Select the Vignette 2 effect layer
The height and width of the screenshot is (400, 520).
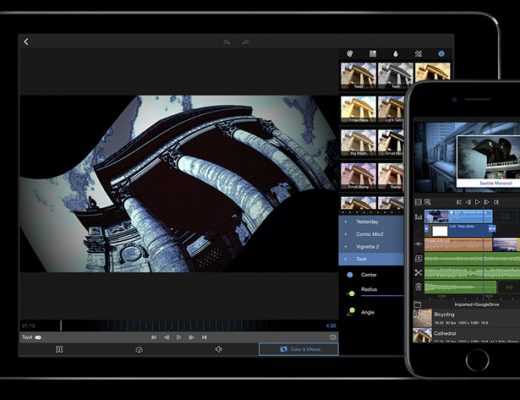(x=371, y=247)
